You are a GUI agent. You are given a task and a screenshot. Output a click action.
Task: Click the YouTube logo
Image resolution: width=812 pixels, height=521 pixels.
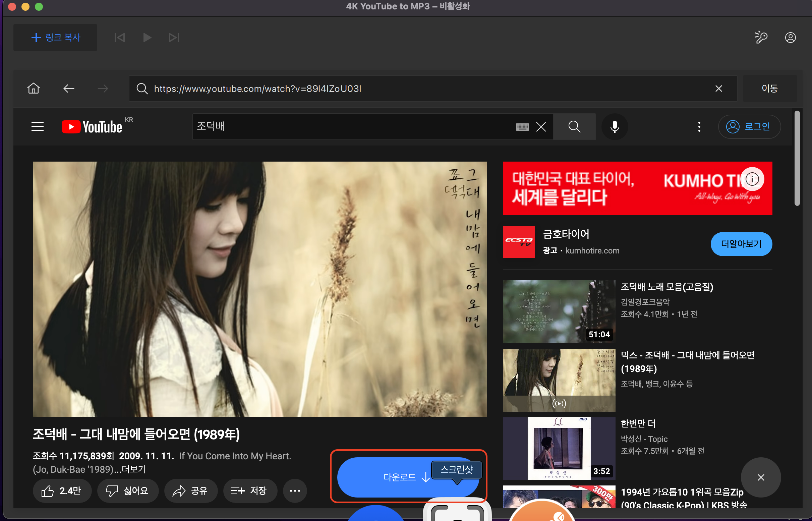[x=92, y=126]
